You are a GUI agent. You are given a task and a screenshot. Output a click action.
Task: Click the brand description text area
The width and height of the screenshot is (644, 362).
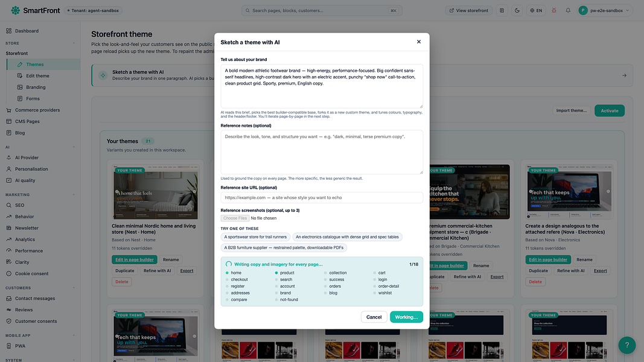pos(322,86)
